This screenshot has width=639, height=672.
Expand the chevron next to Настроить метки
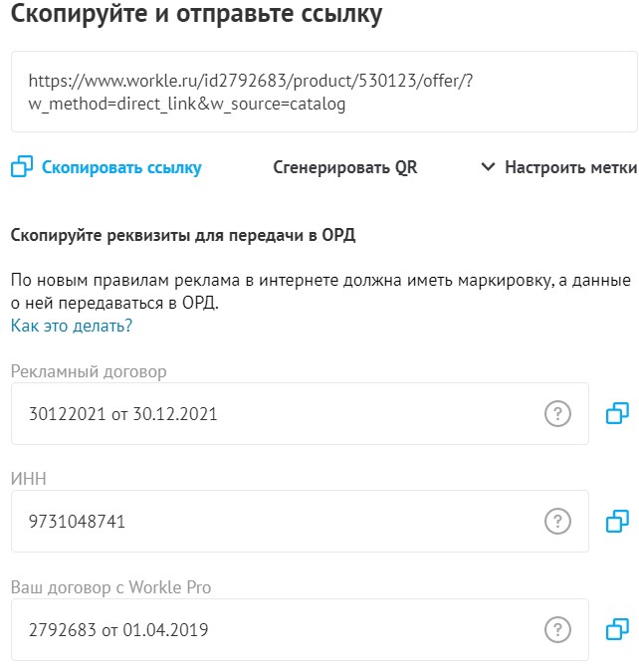click(x=488, y=166)
